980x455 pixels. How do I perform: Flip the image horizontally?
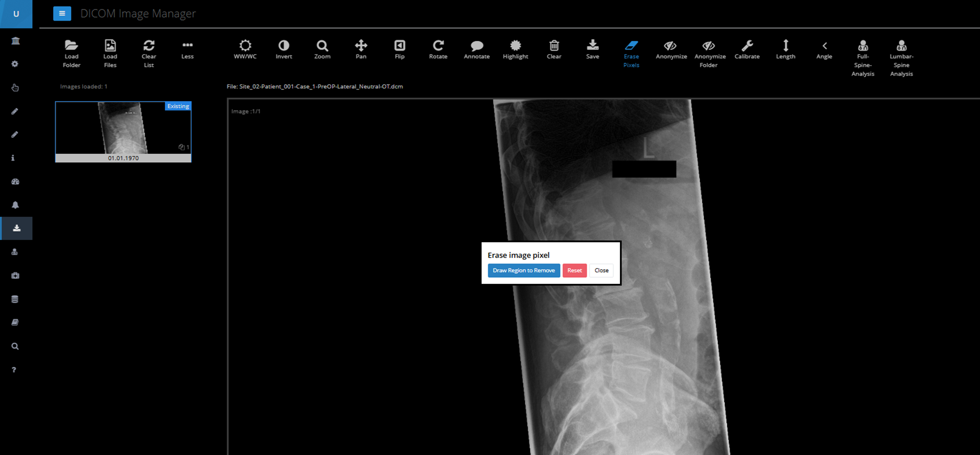click(x=399, y=46)
